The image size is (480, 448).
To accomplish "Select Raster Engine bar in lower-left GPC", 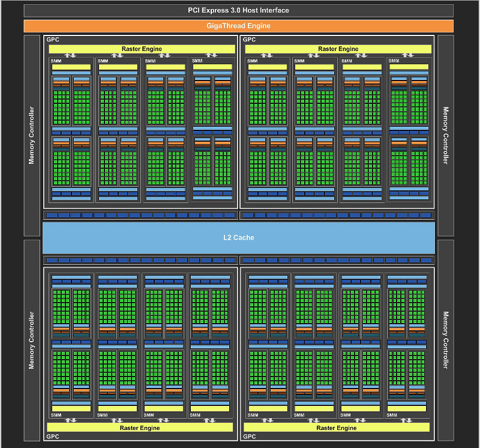I will 140,428.
